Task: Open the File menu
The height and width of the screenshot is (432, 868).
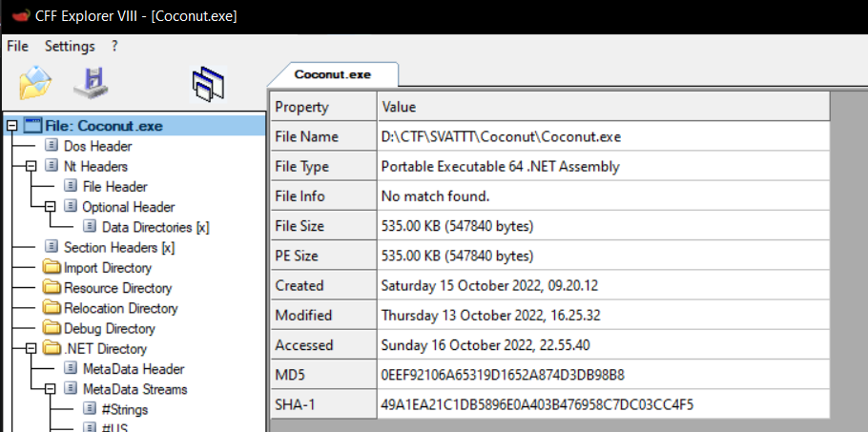Action: (x=18, y=47)
